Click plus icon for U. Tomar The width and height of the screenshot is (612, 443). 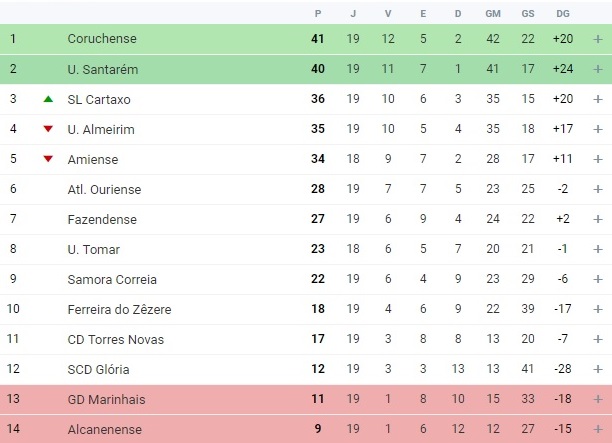coord(598,249)
